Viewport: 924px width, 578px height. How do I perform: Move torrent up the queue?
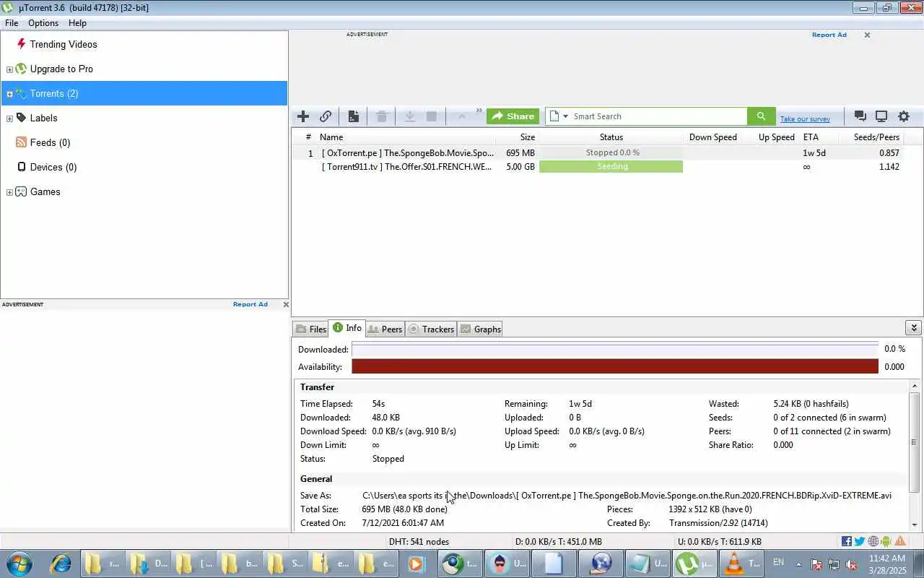point(461,116)
